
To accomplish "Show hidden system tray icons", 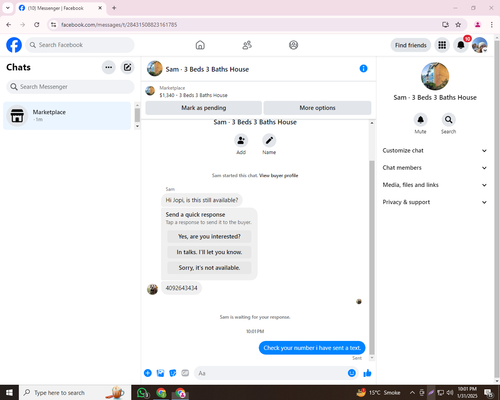I will [412, 393].
